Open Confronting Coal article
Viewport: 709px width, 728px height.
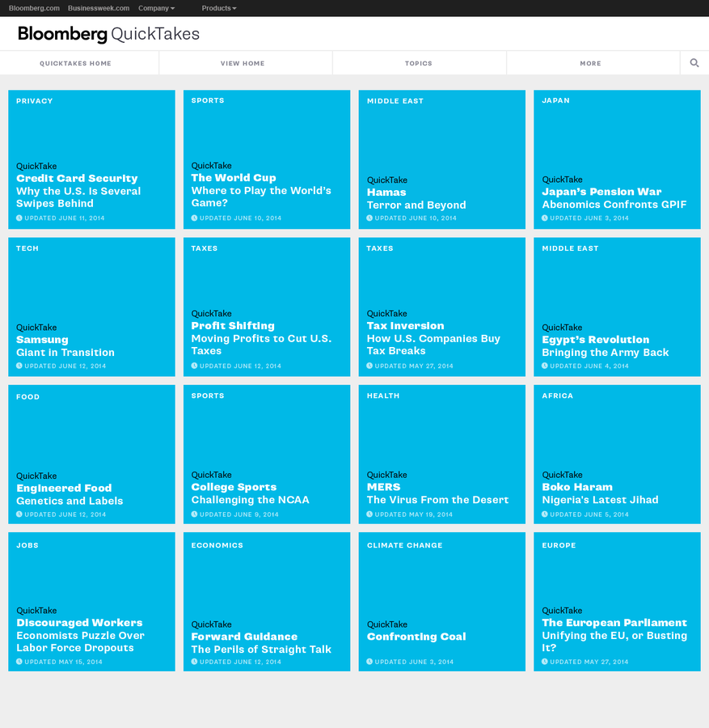pyautogui.click(x=442, y=602)
